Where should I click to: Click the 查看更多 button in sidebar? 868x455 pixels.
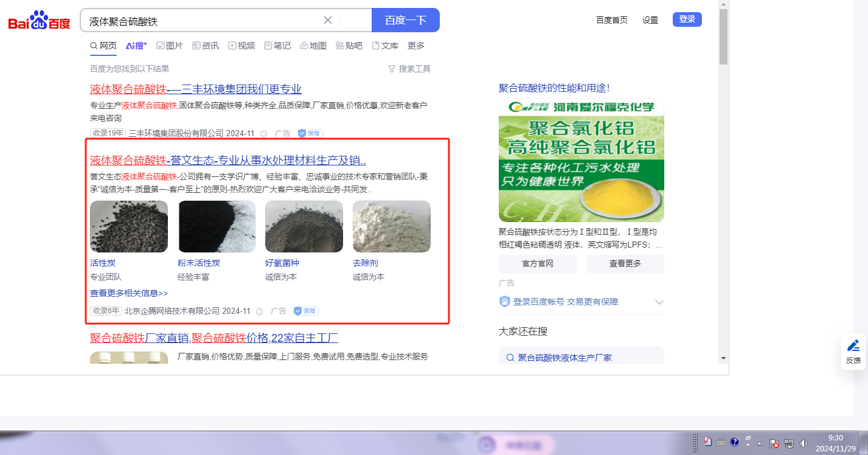(x=625, y=264)
